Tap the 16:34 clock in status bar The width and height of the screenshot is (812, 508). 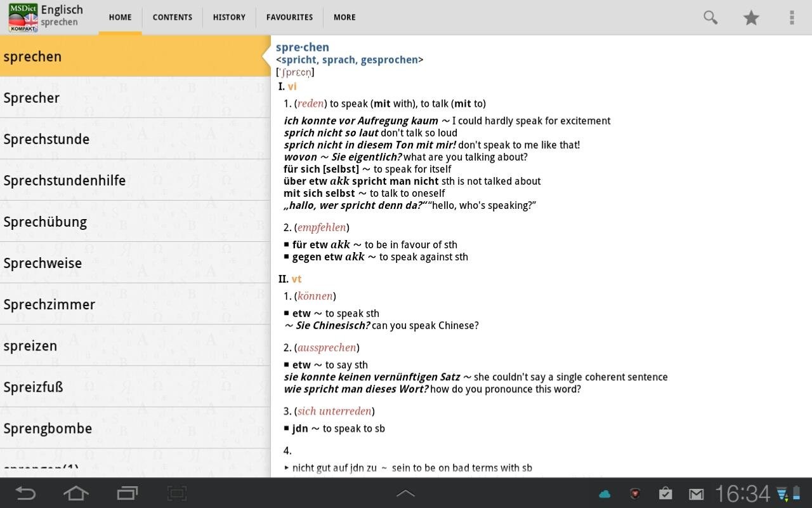click(742, 493)
